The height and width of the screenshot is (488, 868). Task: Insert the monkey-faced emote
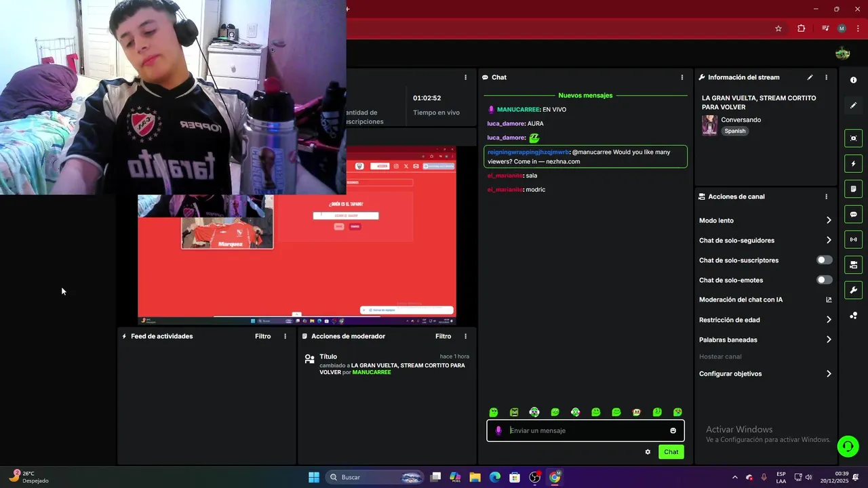point(637,412)
